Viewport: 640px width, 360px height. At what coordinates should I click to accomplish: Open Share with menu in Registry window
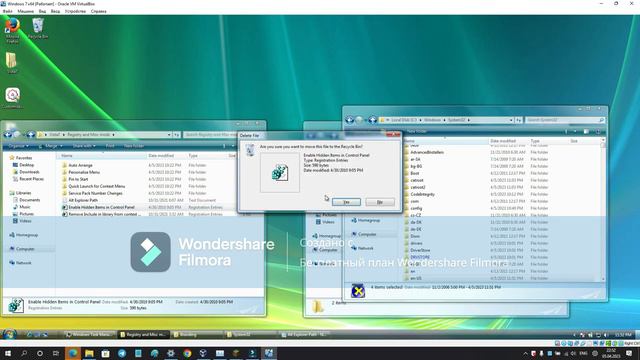click(84, 146)
